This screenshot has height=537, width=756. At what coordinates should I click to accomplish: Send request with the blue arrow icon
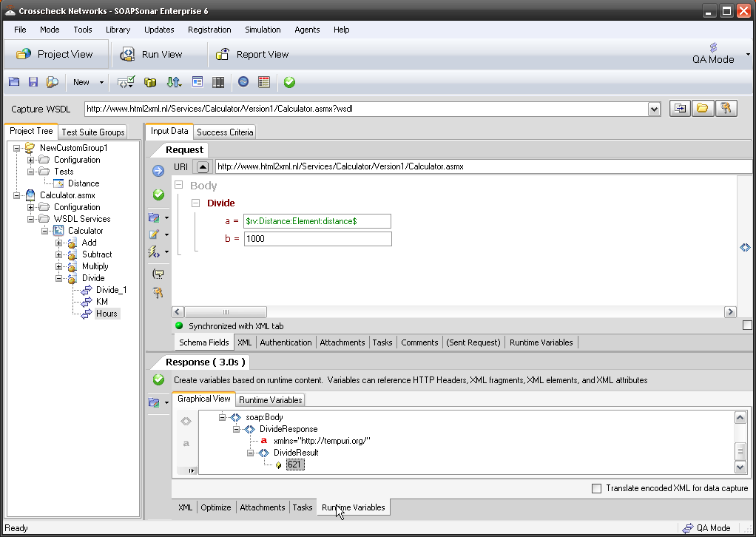point(158,171)
